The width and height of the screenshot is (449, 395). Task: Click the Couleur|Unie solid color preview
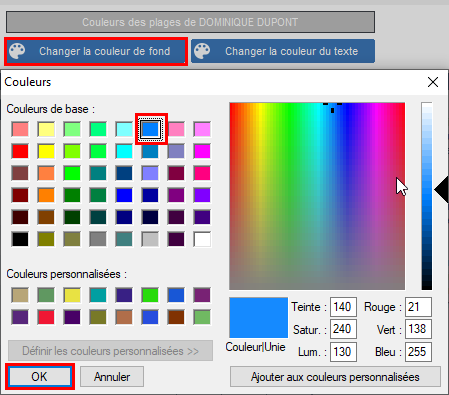click(258, 318)
